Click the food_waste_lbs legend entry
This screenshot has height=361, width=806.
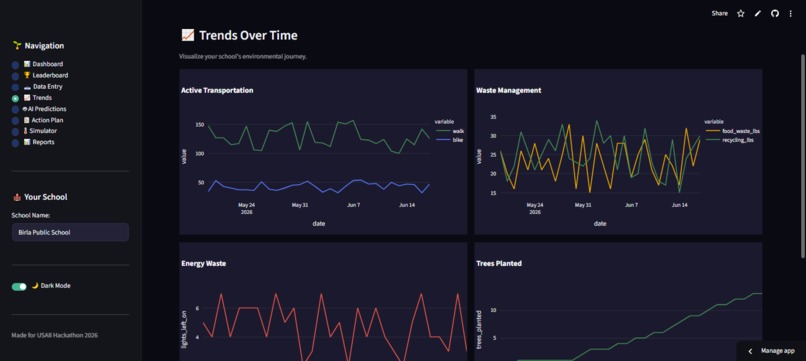coord(732,131)
